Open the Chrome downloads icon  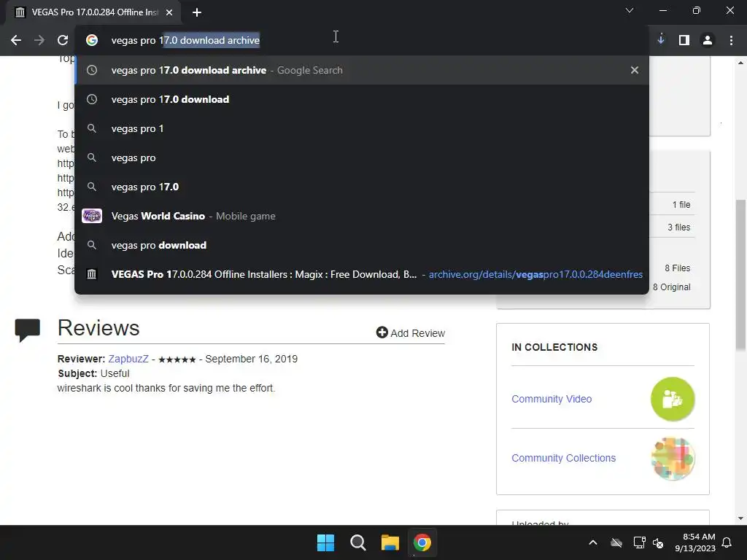coord(661,40)
